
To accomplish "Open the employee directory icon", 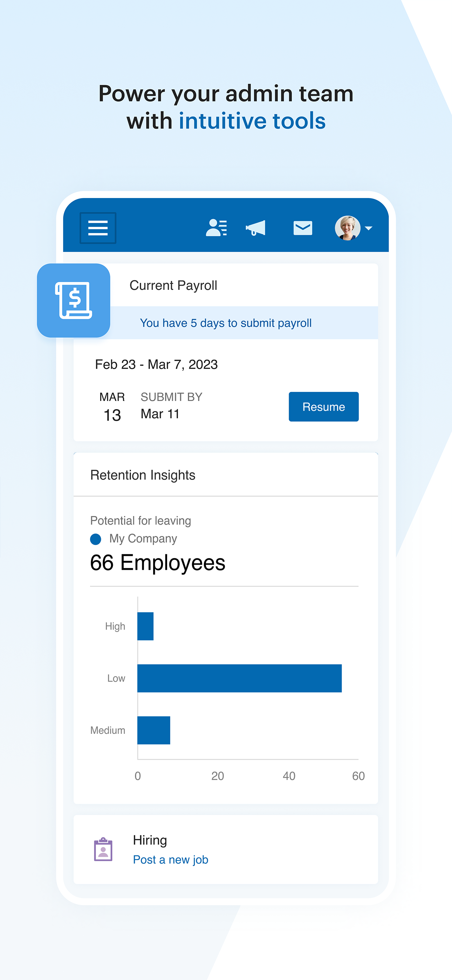I will click(216, 228).
